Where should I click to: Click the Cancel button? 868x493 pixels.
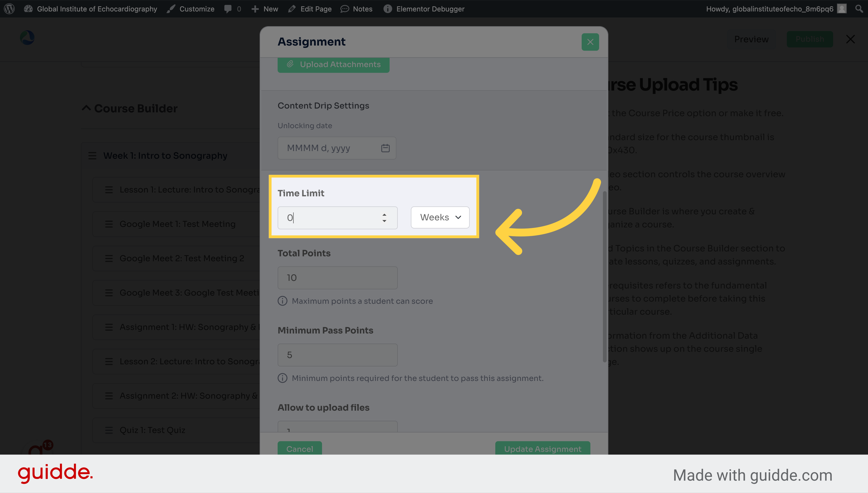click(300, 448)
